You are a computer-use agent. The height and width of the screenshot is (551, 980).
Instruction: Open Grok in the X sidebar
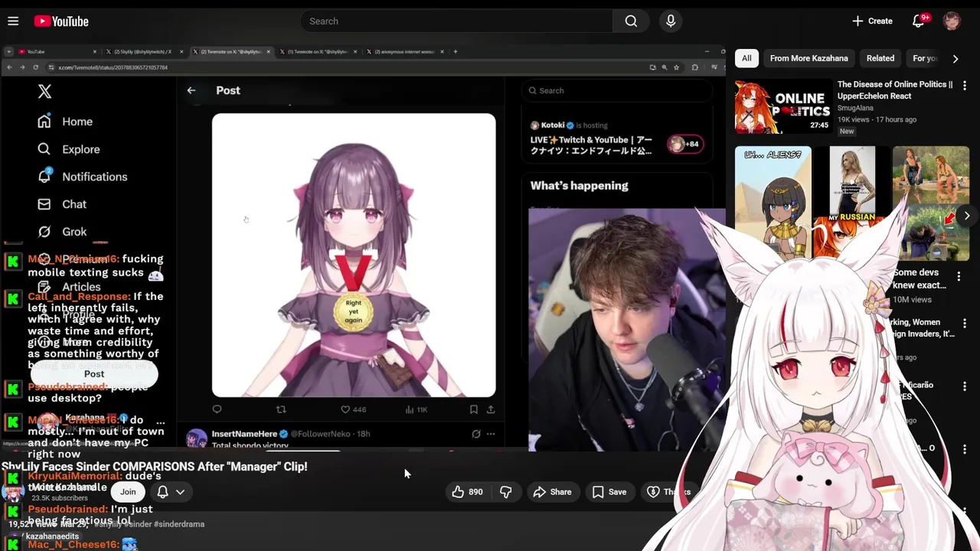click(x=62, y=232)
